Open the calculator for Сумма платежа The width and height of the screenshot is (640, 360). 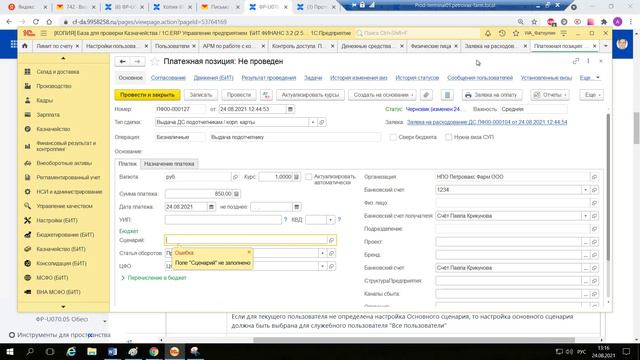coord(236,194)
